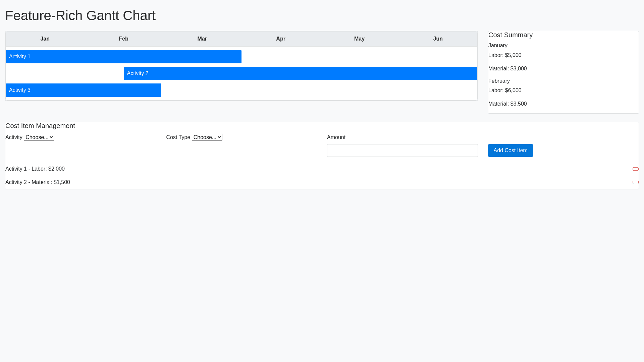Click the February heading in Cost Summary

(499, 81)
